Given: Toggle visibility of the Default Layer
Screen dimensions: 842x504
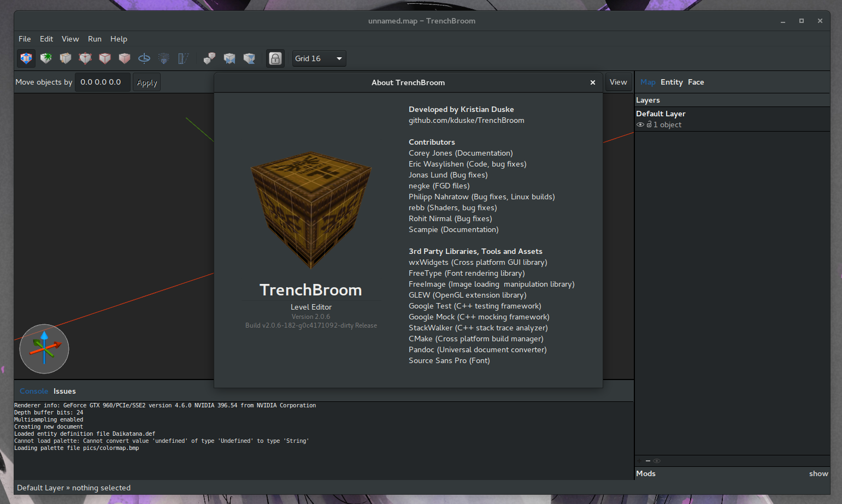Looking at the screenshot, I should coord(640,124).
